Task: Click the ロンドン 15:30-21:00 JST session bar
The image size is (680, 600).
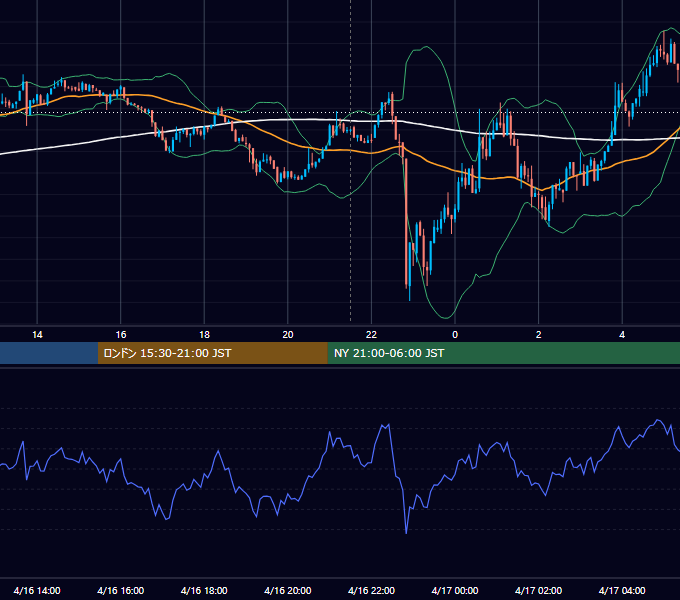Action: tap(212, 353)
